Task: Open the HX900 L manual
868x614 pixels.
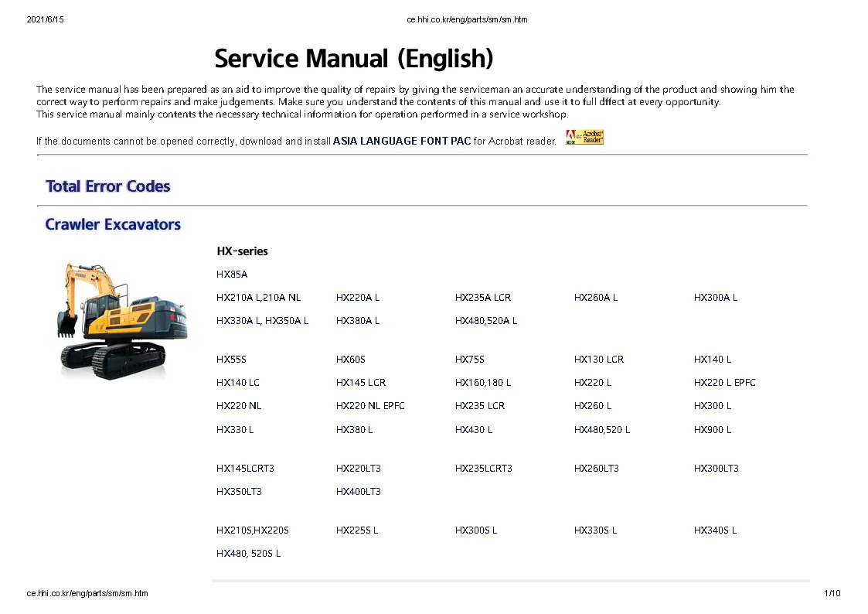Action: [713, 430]
